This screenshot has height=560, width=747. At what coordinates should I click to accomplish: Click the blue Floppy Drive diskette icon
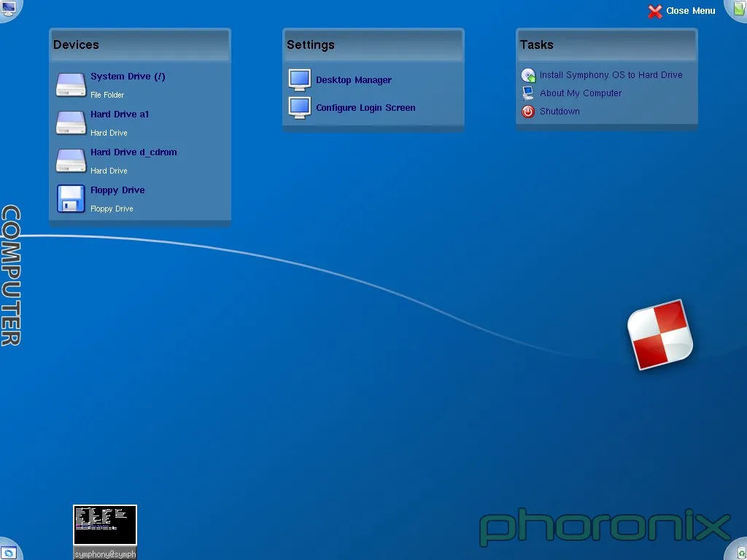coord(71,198)
